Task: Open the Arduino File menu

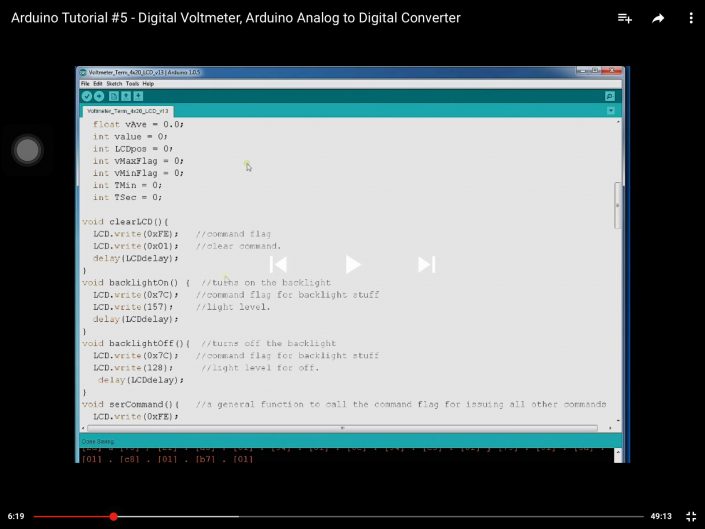Action: click(x=85, y=84)
